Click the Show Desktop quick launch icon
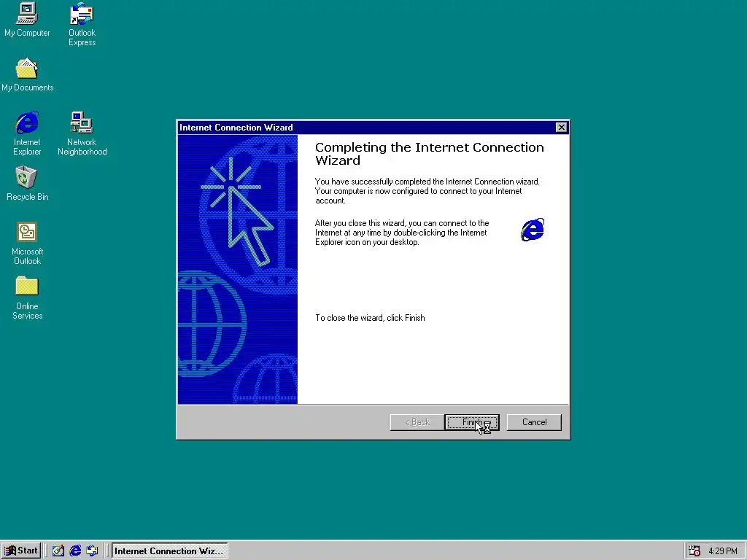The image size is (747, 560). [58, 551]
